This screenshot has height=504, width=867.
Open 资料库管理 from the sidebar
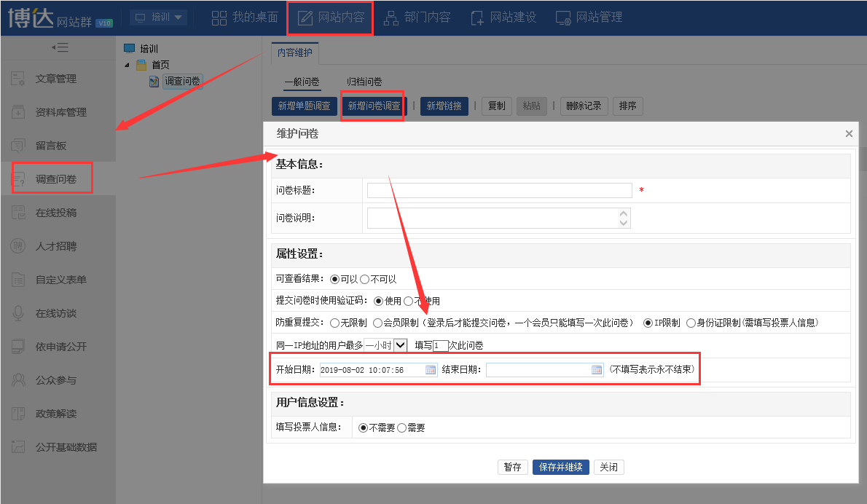point(60,112)
